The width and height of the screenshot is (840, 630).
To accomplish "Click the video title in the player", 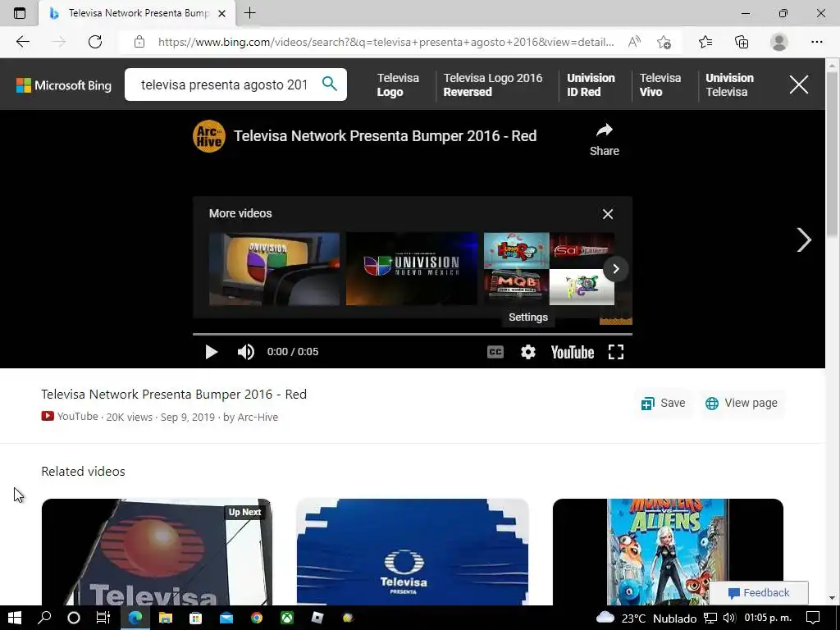I will click(x=386, y=136).
